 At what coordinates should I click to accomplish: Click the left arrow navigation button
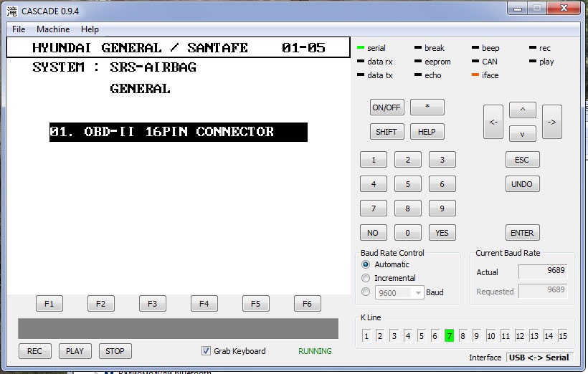click(493, 122)
